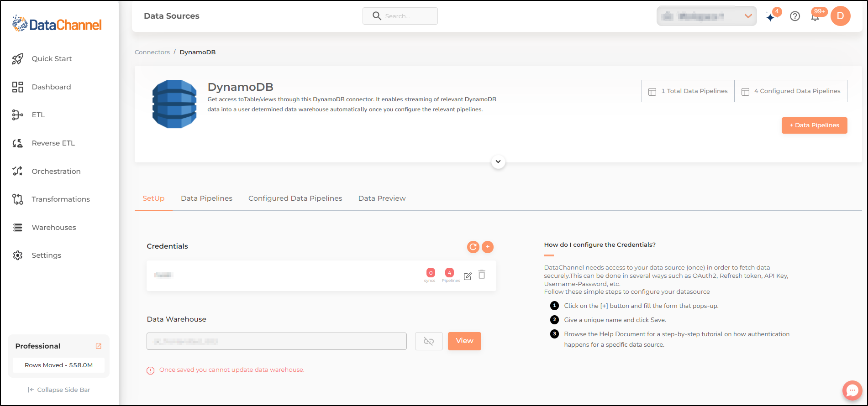Click 4 Configured Data Pipelines box

(x=791, y=91)
